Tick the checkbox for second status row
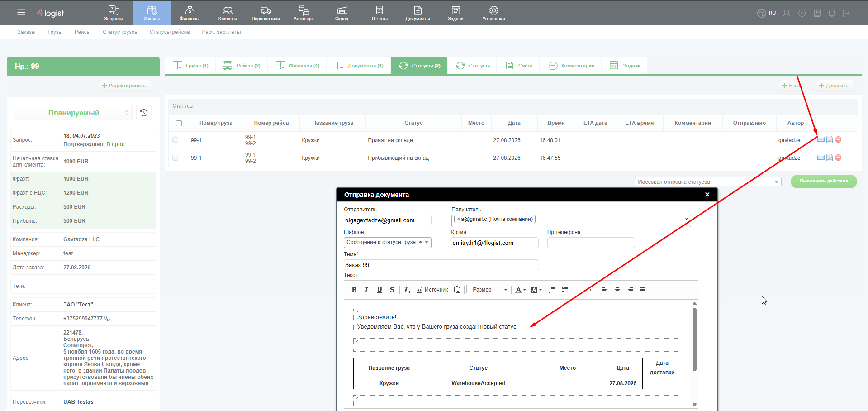The width and height of the screenshot is (868, 411). click(x=175, y=158)
